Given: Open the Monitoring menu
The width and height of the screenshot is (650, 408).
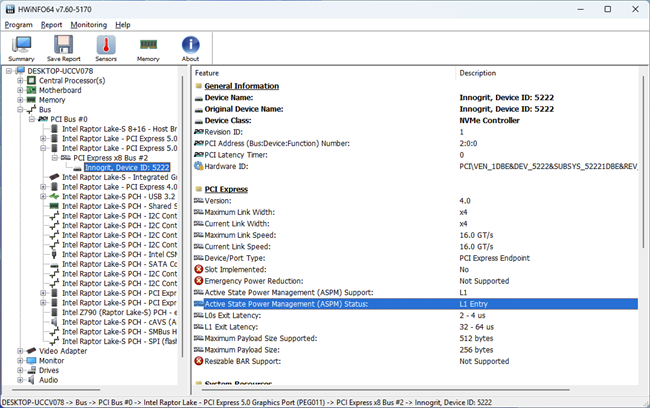Looking at the screenshot, I should (x=89, y=24).
